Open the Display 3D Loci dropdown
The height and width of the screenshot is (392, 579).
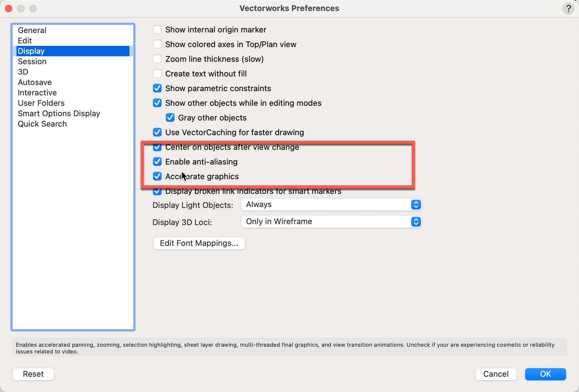click(331, 222)
